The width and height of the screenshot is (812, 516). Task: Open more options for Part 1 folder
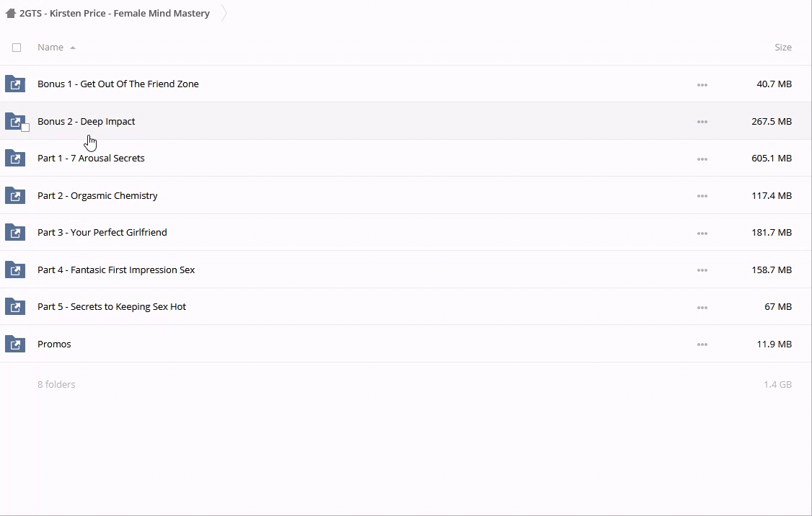pos(702,159)
